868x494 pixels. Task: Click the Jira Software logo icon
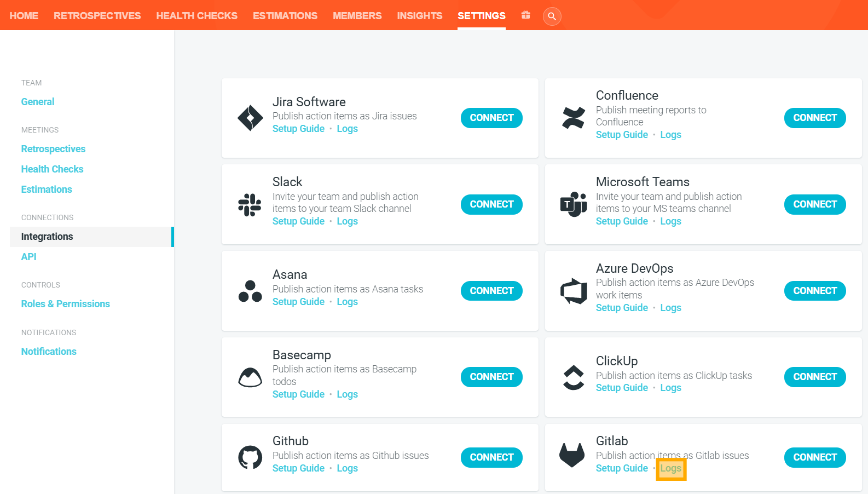pyautogui.click(x=250, y=118)
